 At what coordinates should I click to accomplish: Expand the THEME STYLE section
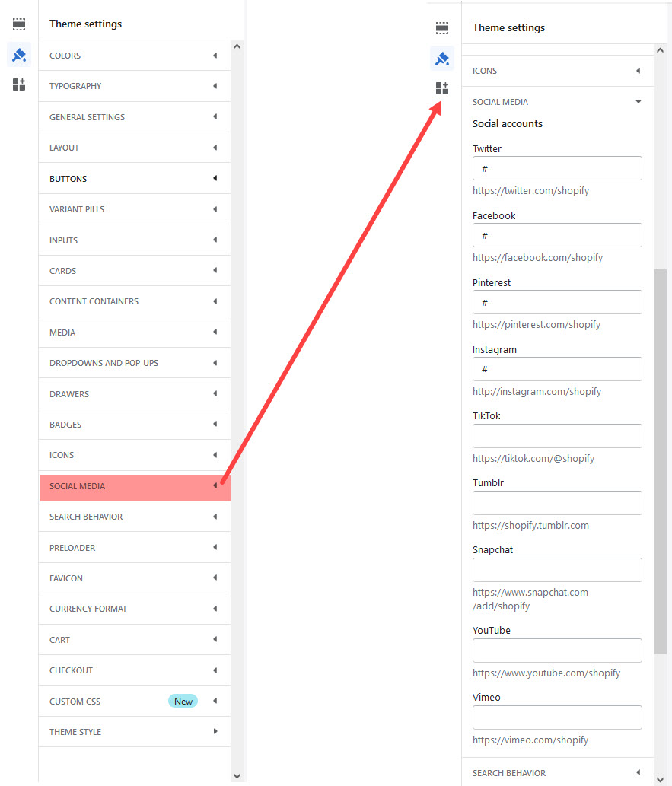(134, 731)
